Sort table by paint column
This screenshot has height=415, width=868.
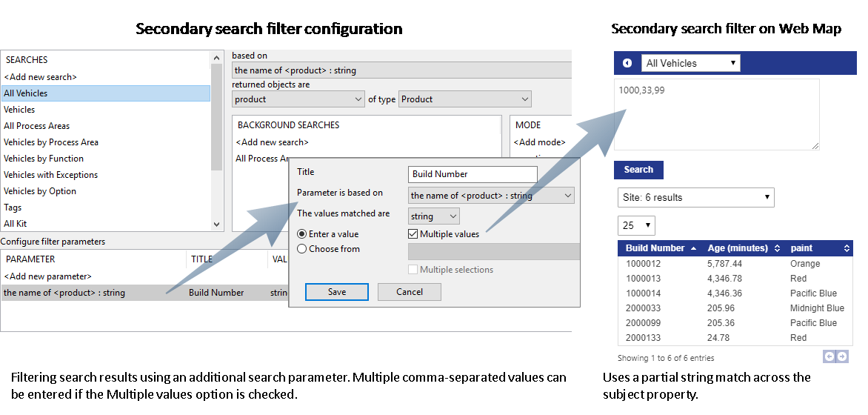(818, 248)
